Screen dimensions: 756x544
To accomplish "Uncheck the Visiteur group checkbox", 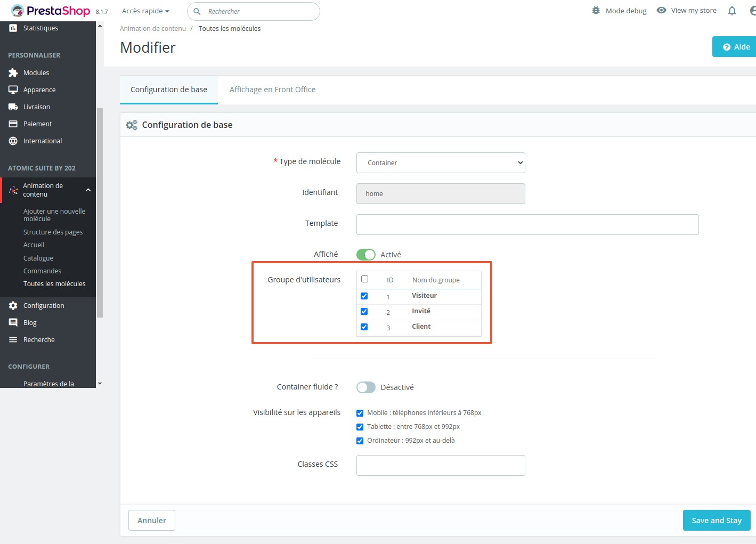I will (x=364, y=296).
